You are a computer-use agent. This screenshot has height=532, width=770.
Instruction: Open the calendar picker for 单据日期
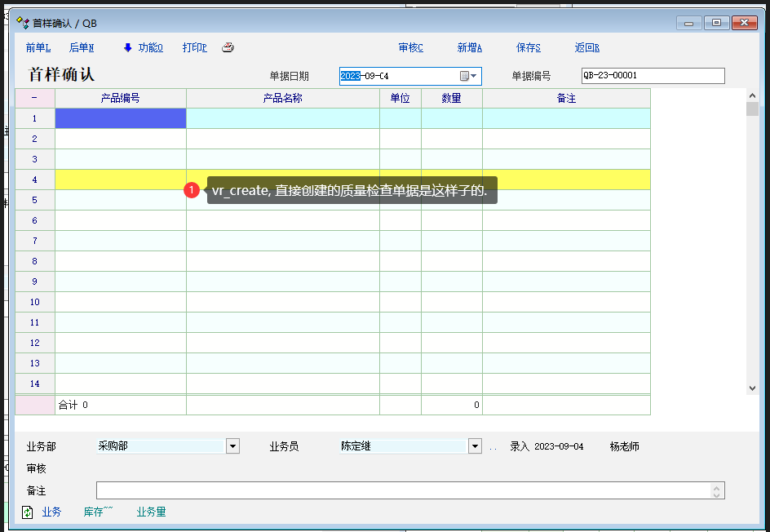click(464, 76)
